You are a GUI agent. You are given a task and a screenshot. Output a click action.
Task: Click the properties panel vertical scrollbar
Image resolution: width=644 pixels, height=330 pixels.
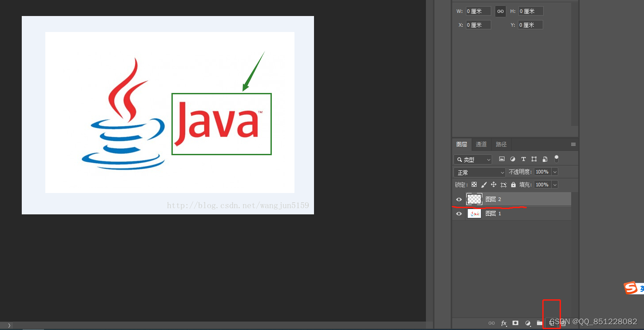pyautogui.click(x=575, y=64)
